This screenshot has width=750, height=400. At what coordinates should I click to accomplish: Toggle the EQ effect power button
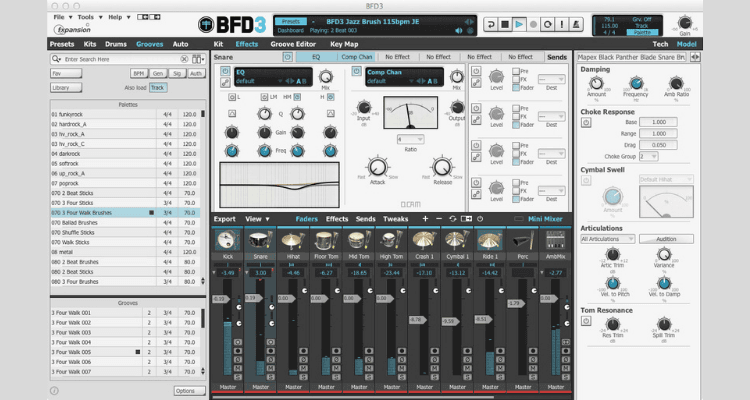225,71
